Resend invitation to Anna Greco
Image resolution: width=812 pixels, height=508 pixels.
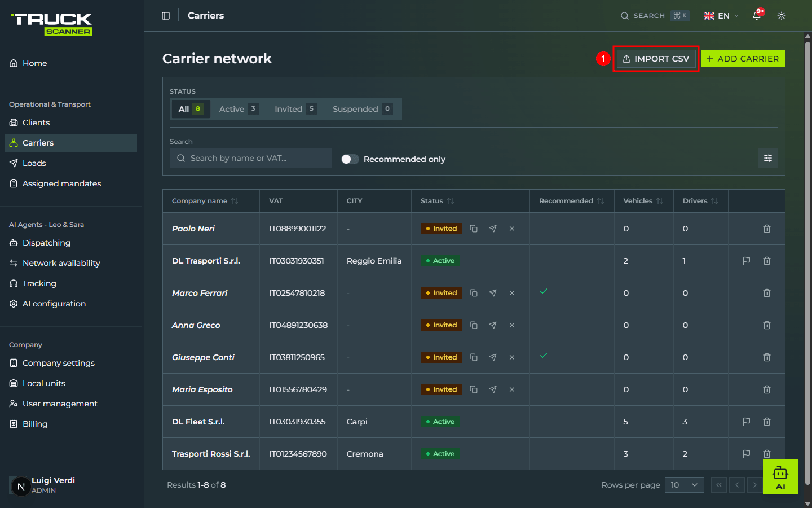(493, 325)
